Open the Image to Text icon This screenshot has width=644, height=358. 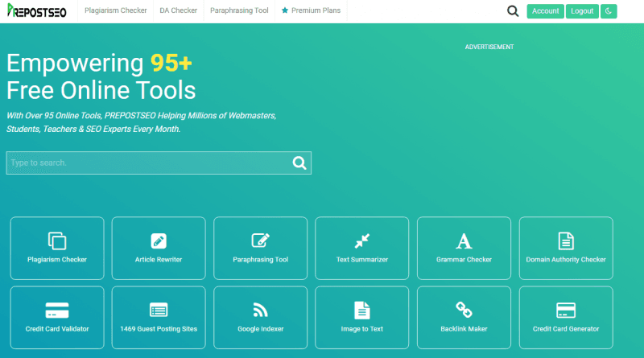[361, 310]
